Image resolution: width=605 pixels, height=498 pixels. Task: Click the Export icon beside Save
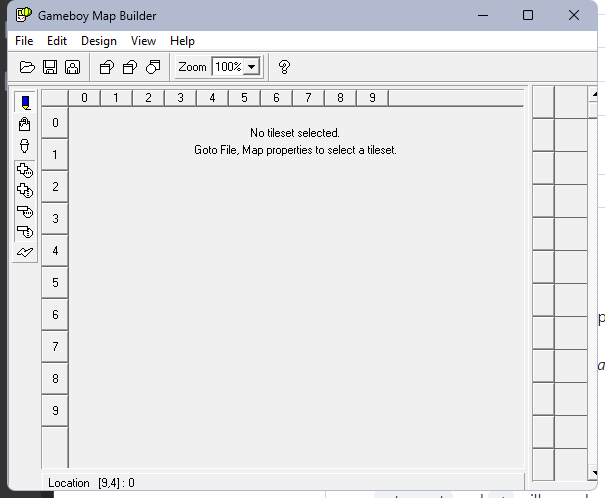72,67
